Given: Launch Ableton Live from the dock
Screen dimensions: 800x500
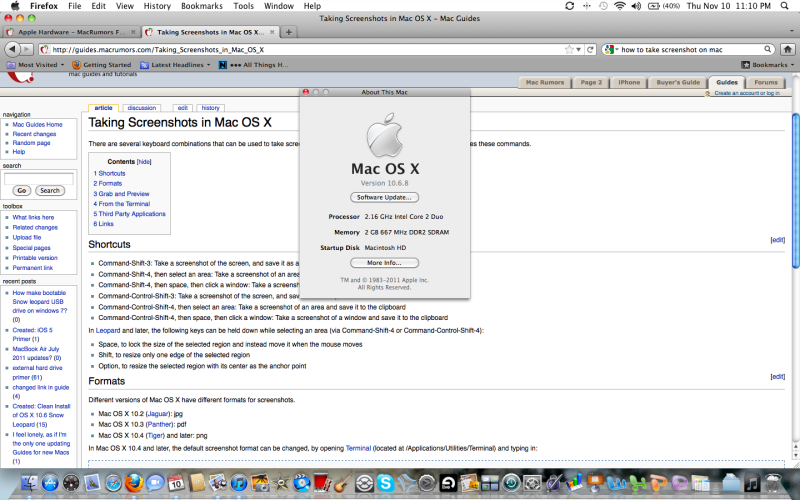Looking at the screenshot, I should pos(448,483).
